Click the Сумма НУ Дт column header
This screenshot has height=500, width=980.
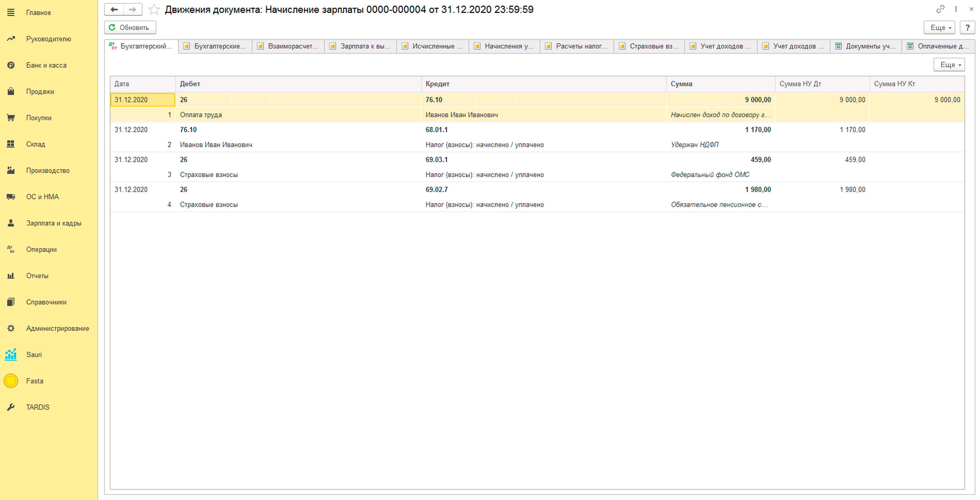823,84
